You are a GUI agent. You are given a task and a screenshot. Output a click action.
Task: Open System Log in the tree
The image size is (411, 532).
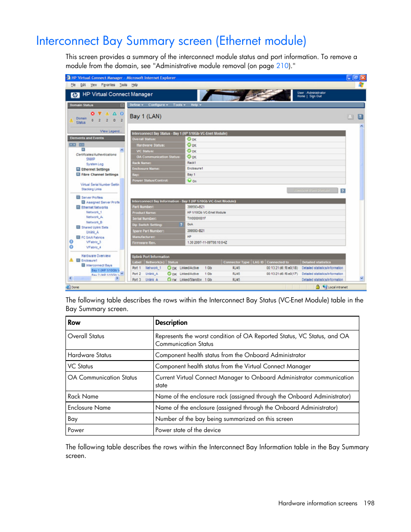tap(95, 164)
